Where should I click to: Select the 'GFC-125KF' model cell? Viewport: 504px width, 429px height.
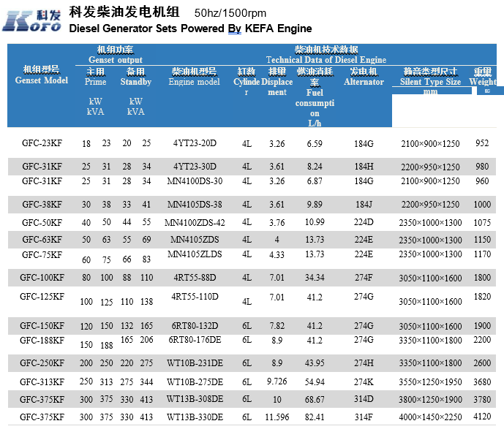pyautogui.click(x=42, y=296)
